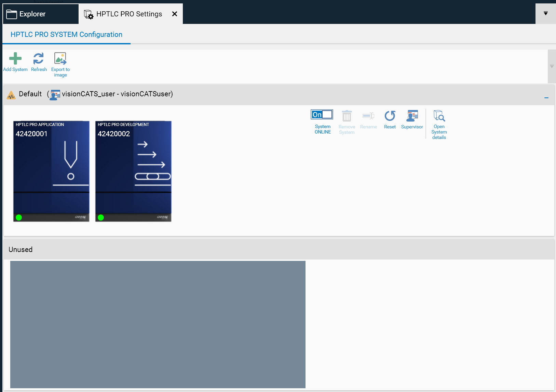Select HPTLC PRO APPLICATION module 42420001
This screenshot has width=556, height=392.
[51, 171]
